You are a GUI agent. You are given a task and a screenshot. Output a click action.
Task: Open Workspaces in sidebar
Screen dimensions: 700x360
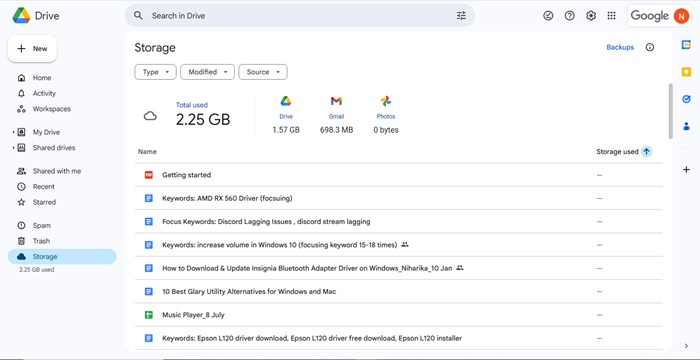pyautogui.click(x=51, y=109)
